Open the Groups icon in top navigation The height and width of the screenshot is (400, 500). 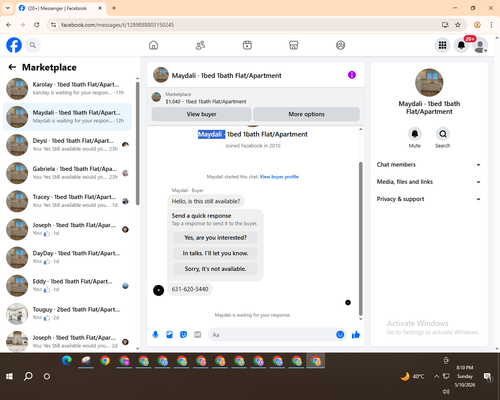pyautogui.click(x=340, y=45)
